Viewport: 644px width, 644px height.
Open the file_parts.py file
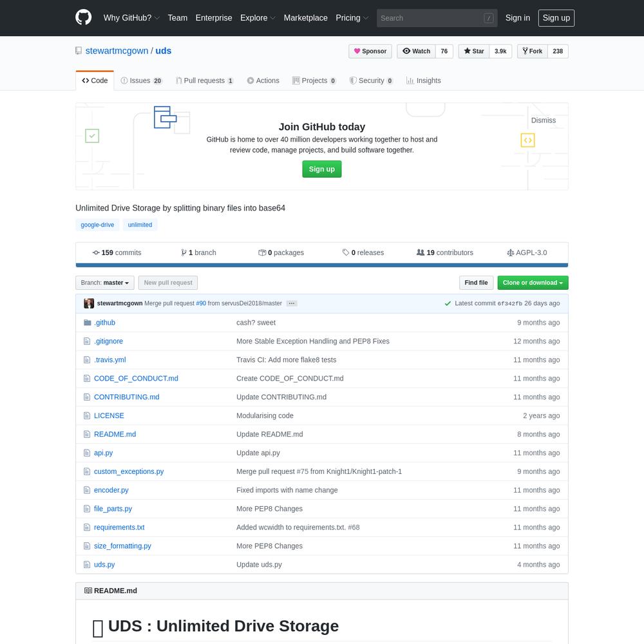click(x=113, y=509)
